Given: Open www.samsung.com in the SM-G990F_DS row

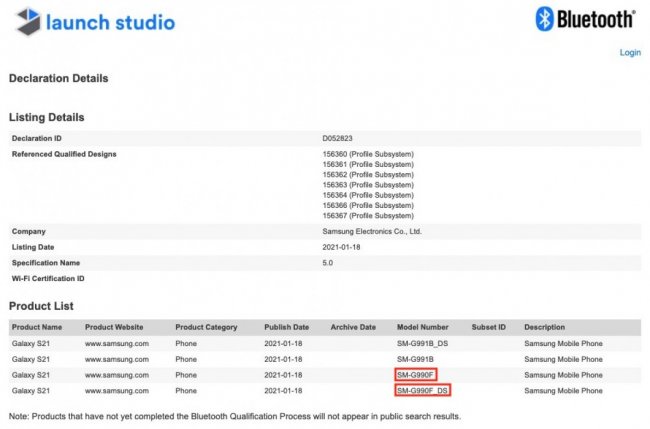Looking at the screenshot, I should [117, 390].
